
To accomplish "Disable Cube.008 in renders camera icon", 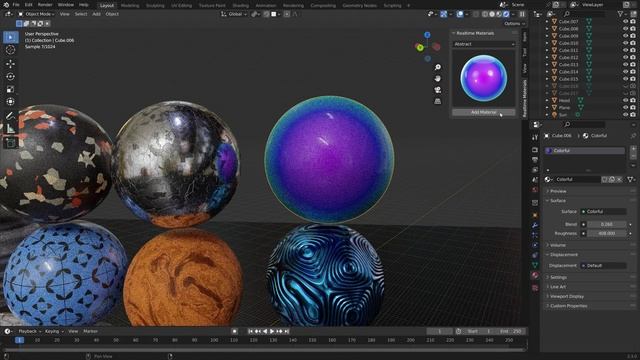I will (633, 29).
